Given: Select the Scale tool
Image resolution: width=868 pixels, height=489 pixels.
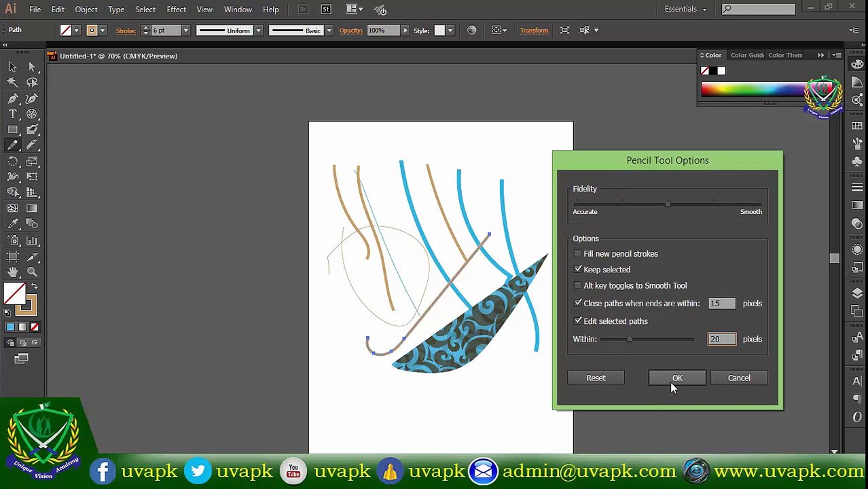Looking at the screenshot, I should tap(32, 161).
